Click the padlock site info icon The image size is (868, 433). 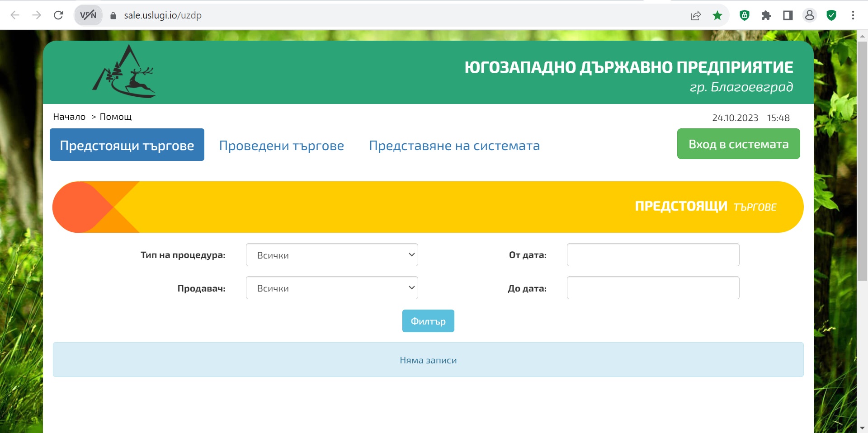click(113, 15)
